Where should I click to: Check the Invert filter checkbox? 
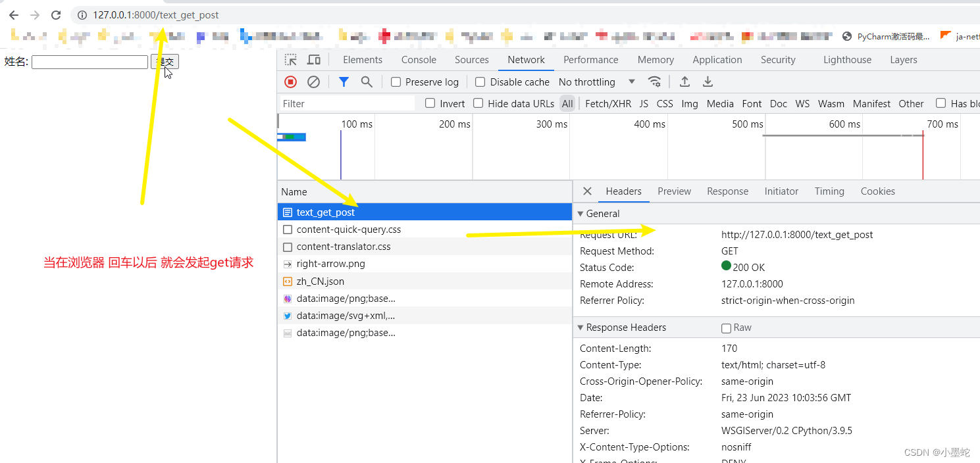[430, 103]
